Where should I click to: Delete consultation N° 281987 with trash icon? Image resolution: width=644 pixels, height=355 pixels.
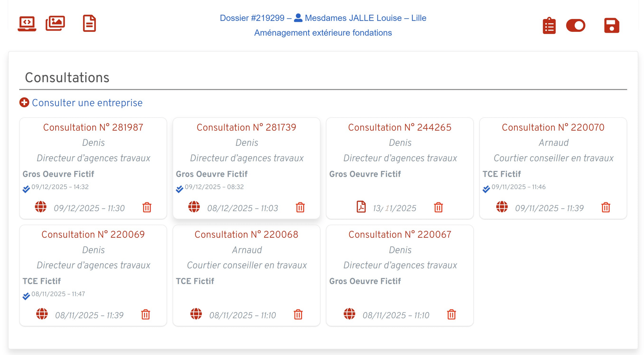tap(147, 207)
